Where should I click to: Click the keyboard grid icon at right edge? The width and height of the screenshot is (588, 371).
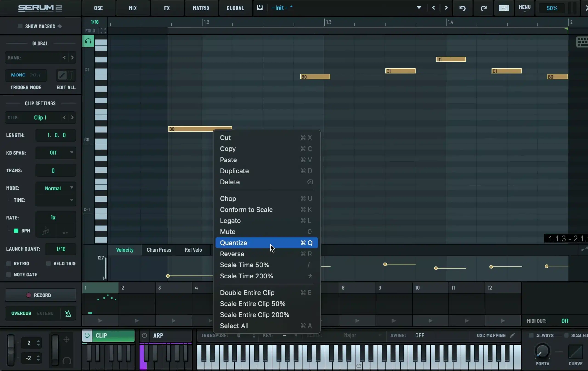pyautogui.click(x=582, y=42)
